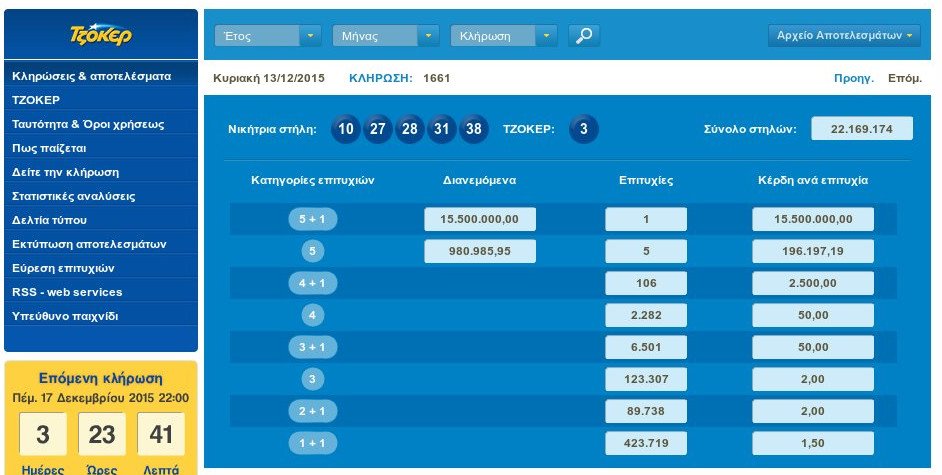Screen dimensions: 942x475
Task: Click successes value 6.501
Action: (646, 347)
